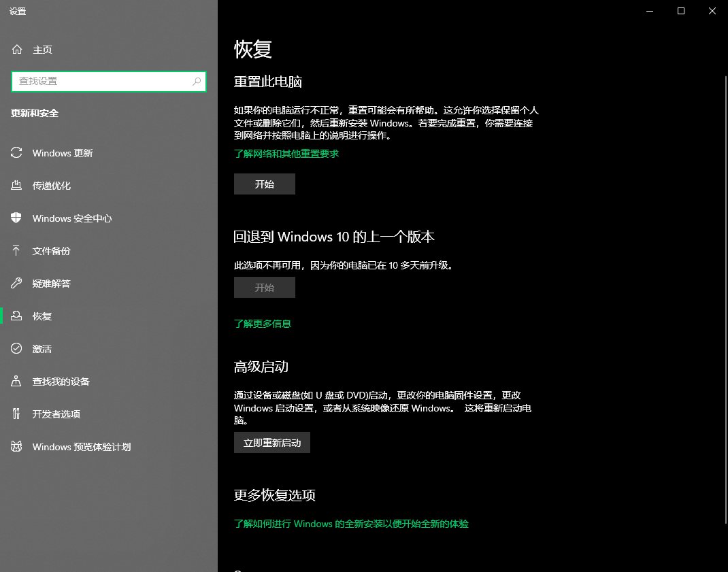
Task: Click the checkmark circle icon for 激活
Action: [16, 348]
